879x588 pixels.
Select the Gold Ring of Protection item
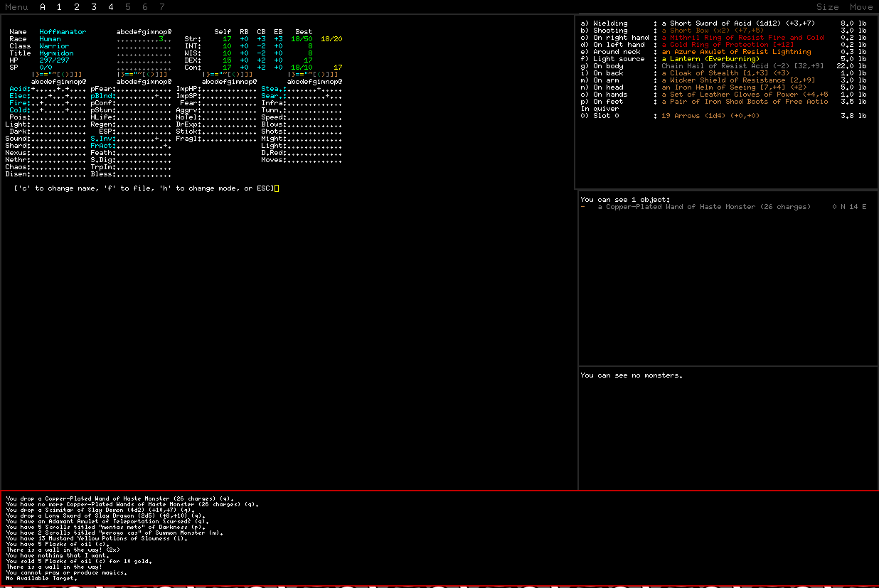[728, 45]
